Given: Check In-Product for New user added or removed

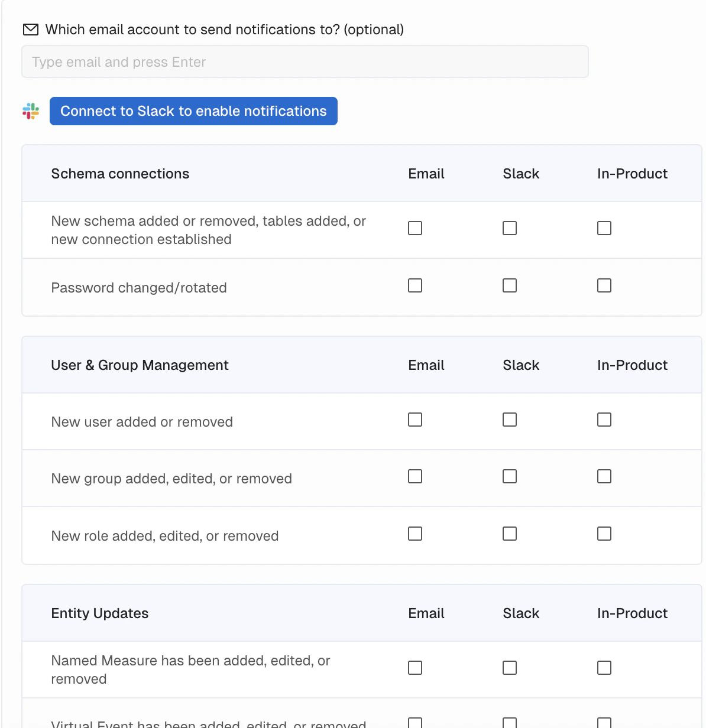Looking at the screenshot, I should [x=604, y=420].
